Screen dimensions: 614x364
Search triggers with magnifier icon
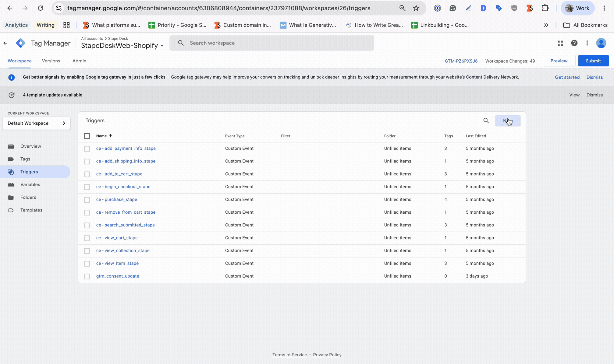tap(486, 121)
